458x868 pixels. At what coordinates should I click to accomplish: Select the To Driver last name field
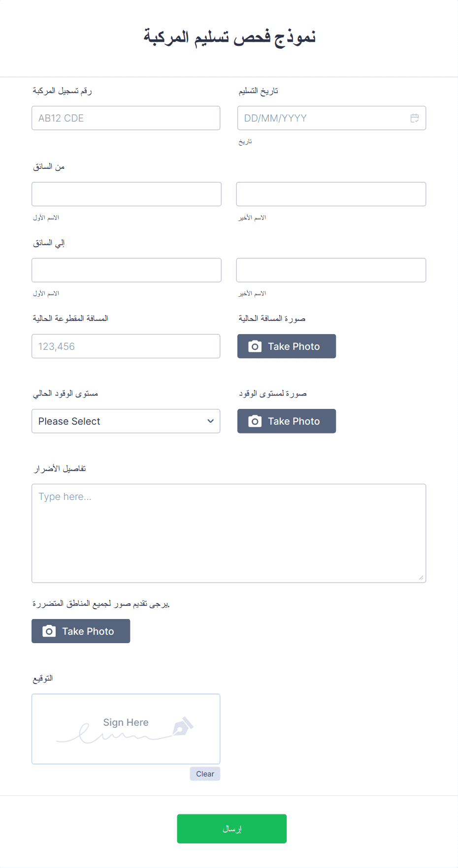pos(331,270)
